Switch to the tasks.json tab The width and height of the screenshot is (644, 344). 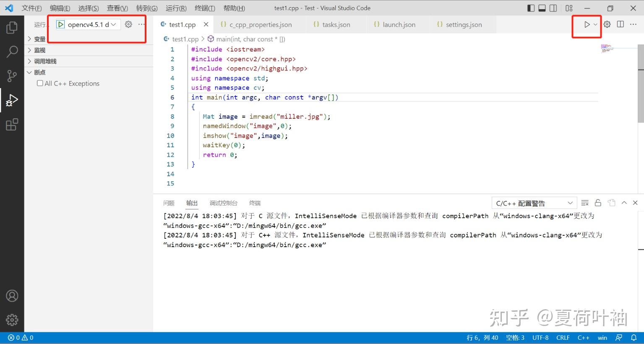pos(336,24)
